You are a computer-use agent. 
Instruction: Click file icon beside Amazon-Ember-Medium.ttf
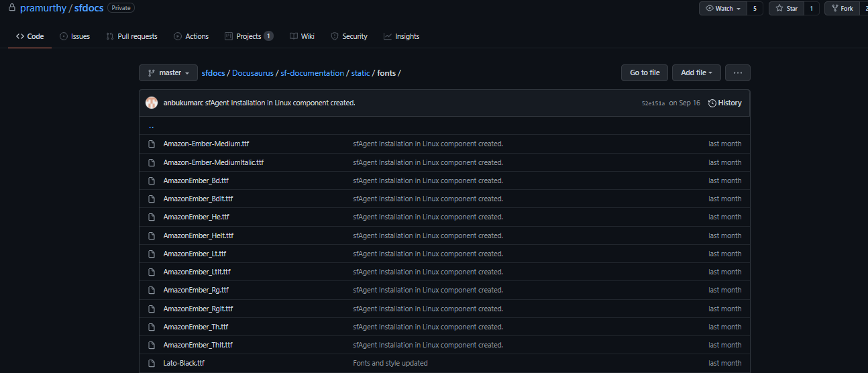click(152, 144)
